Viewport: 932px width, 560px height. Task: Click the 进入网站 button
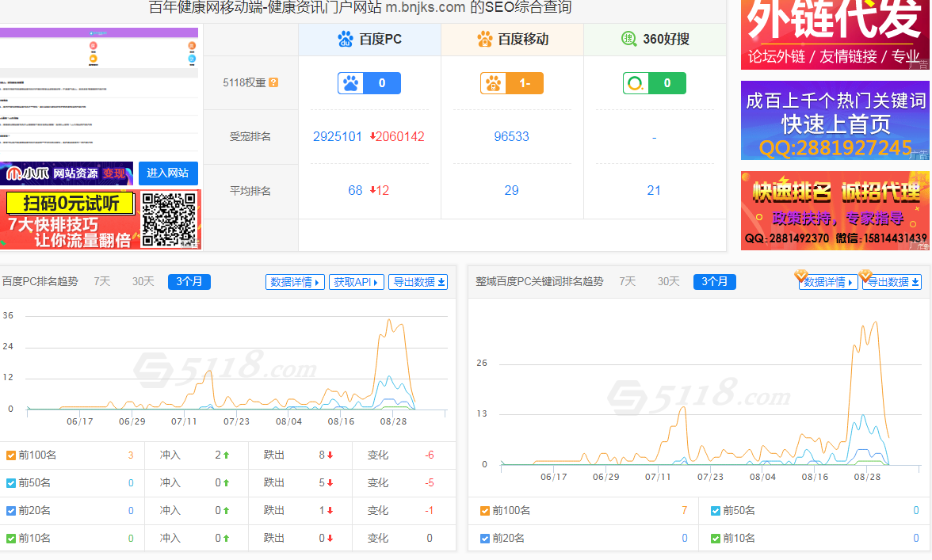(x=168, y=173)
